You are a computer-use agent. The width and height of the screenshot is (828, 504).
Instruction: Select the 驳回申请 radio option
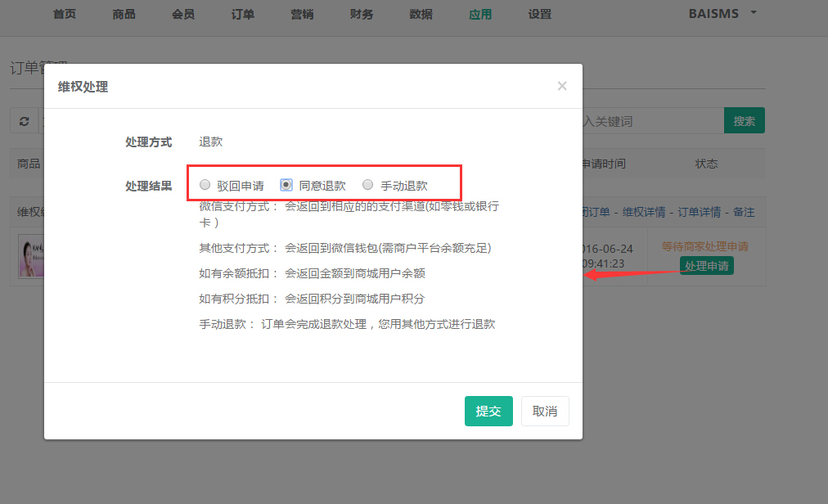(x=205, y=185)
